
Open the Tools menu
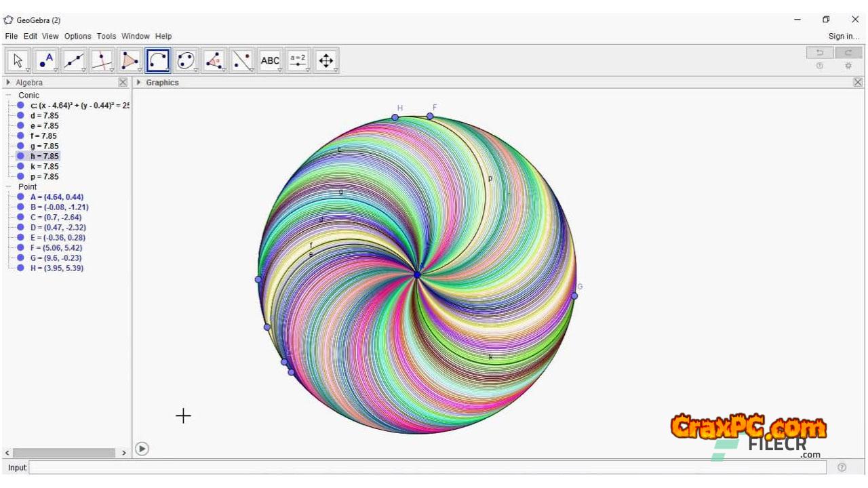(106, 36)
